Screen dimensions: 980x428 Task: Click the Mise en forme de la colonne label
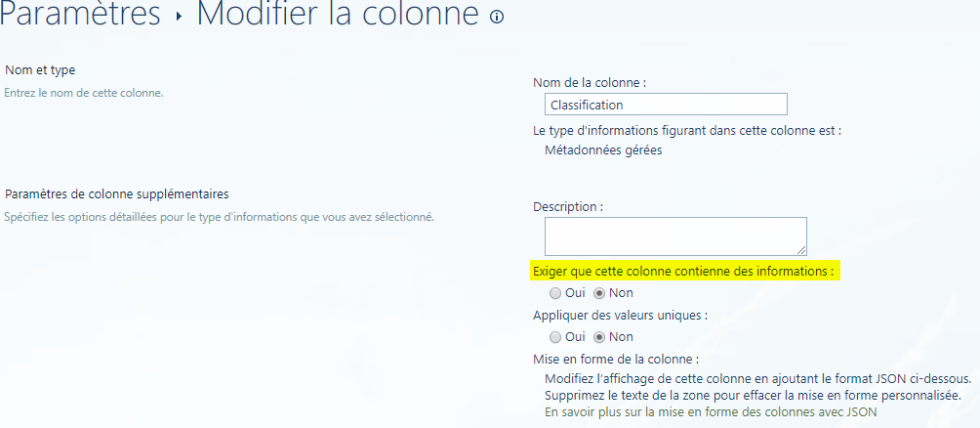tap(616, 359)
